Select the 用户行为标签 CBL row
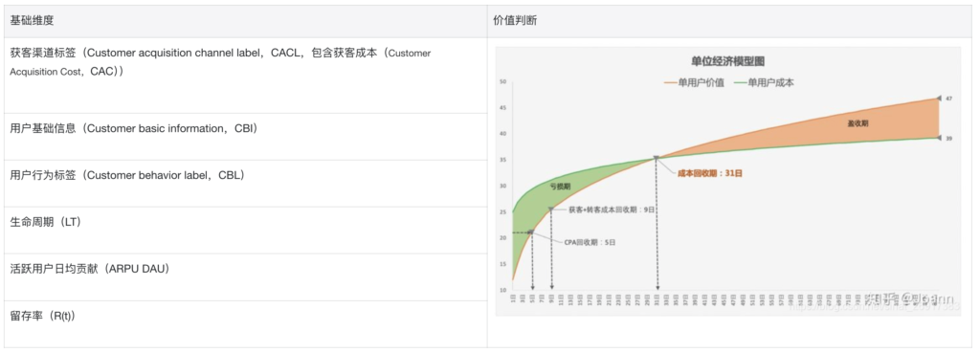This screenshot has height=353, width=980. [x=246, y=183]
